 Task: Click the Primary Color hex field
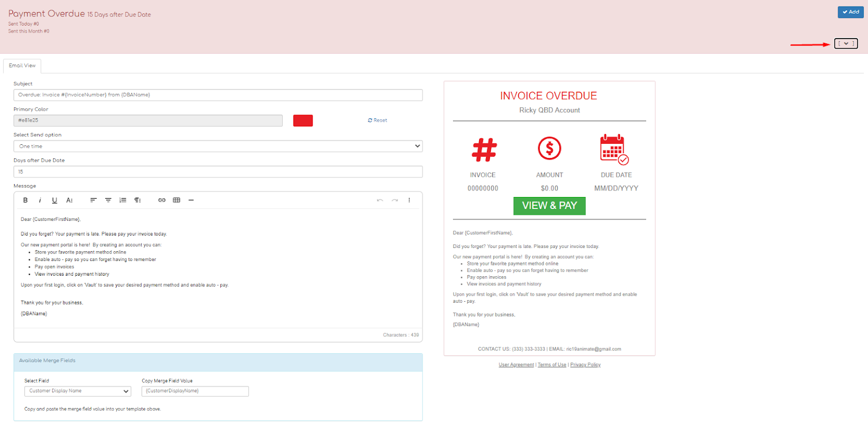point(148,120)
